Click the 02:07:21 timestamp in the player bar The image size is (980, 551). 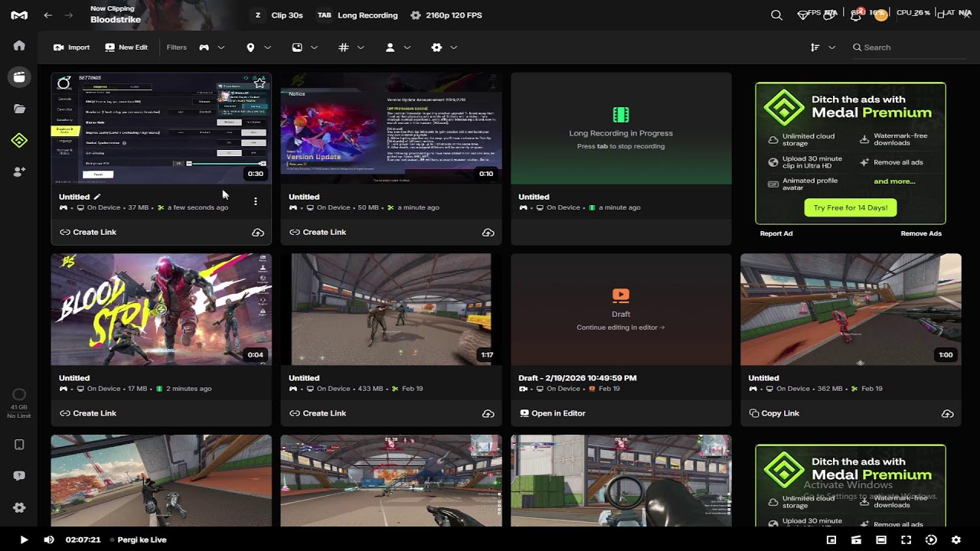83,540
